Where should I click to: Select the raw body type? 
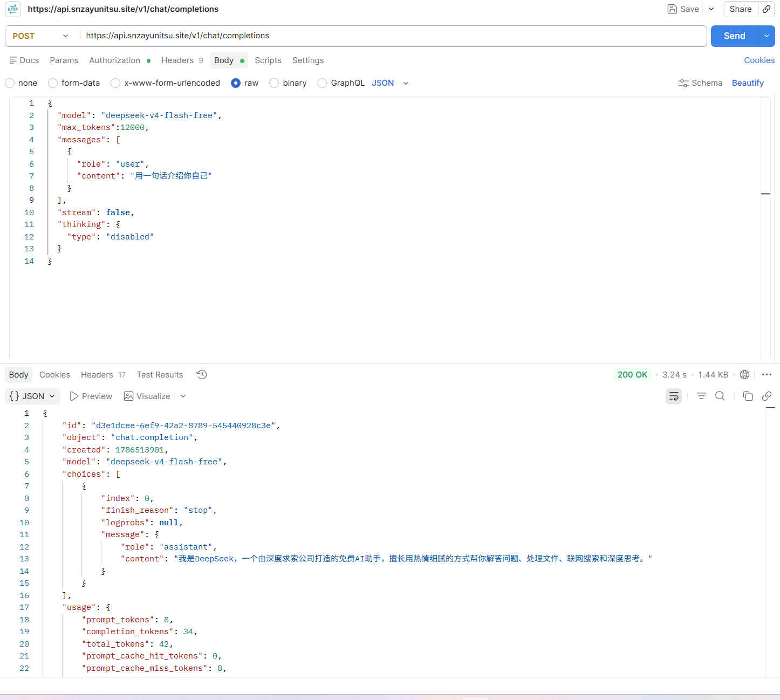pyautogui.click(x=236, y=83)
